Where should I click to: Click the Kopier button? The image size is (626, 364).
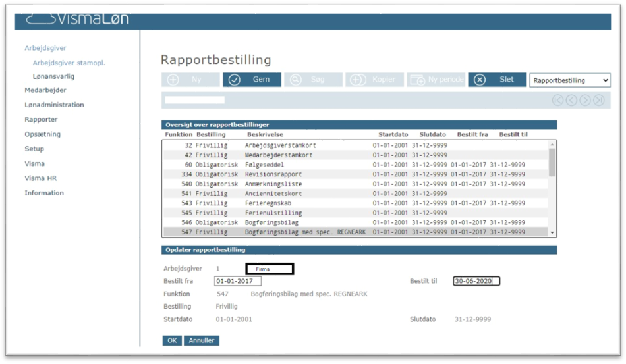click(x=374, y=80)
